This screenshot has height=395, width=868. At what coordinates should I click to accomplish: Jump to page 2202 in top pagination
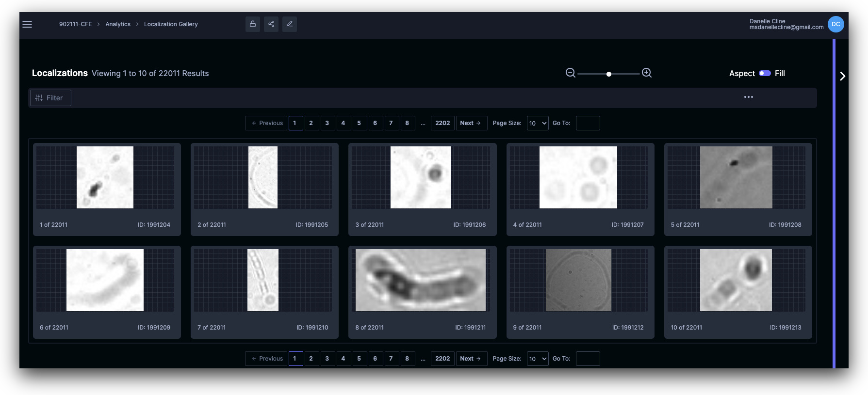click(442, 123)
